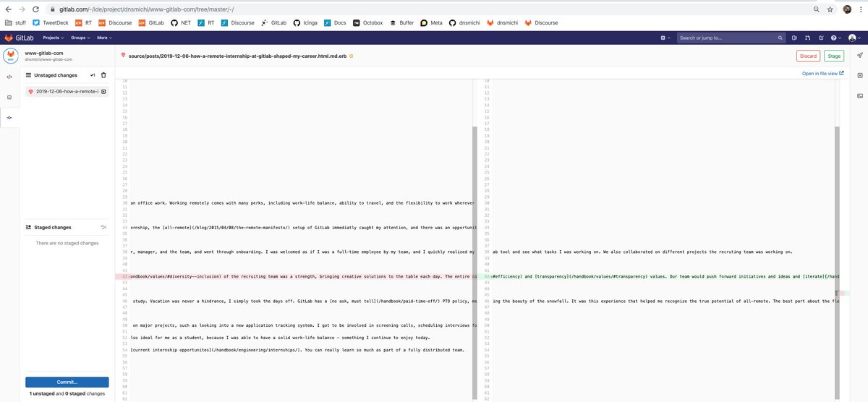Click the Unstaged changes header
The height and width of the screenshot is (402, 868).
point(56,75)
